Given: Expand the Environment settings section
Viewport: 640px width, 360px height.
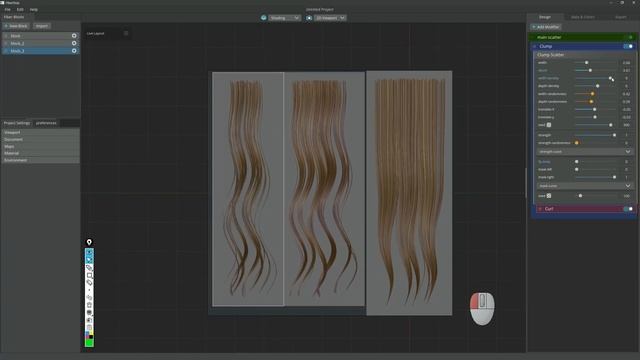Looking at the screenshot, I should click(40, 160).
